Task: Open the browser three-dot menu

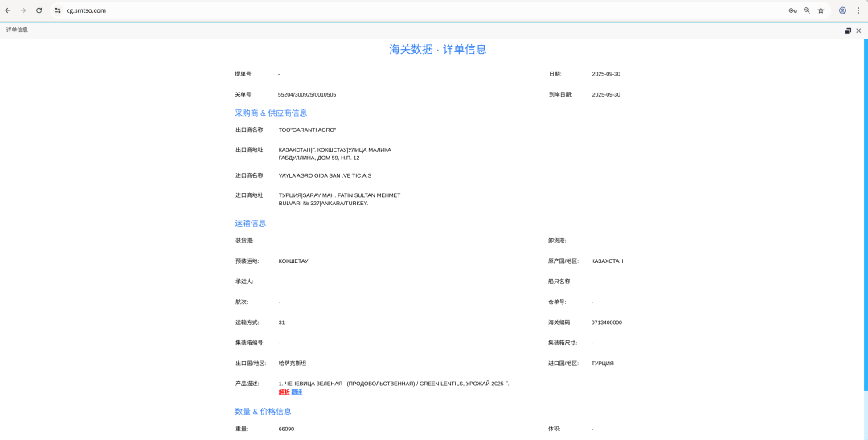Action: [x=858, y=10]
